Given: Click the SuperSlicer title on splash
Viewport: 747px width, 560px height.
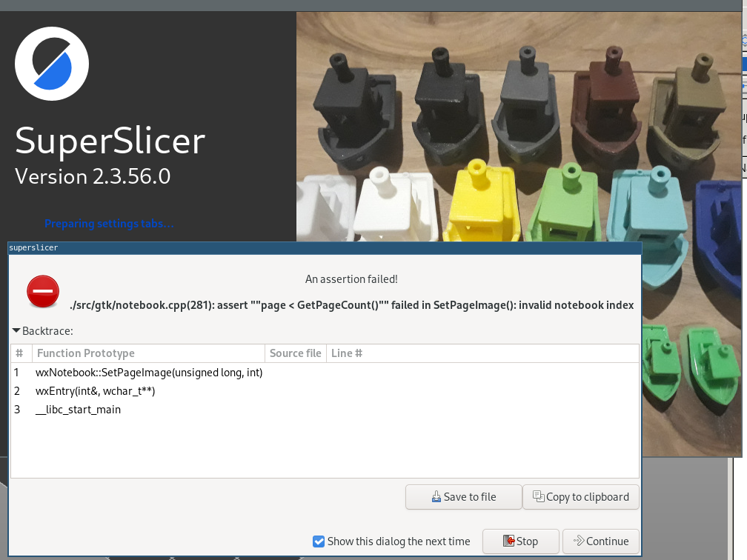Looking at the screenshot, I should tap(110, 141).
